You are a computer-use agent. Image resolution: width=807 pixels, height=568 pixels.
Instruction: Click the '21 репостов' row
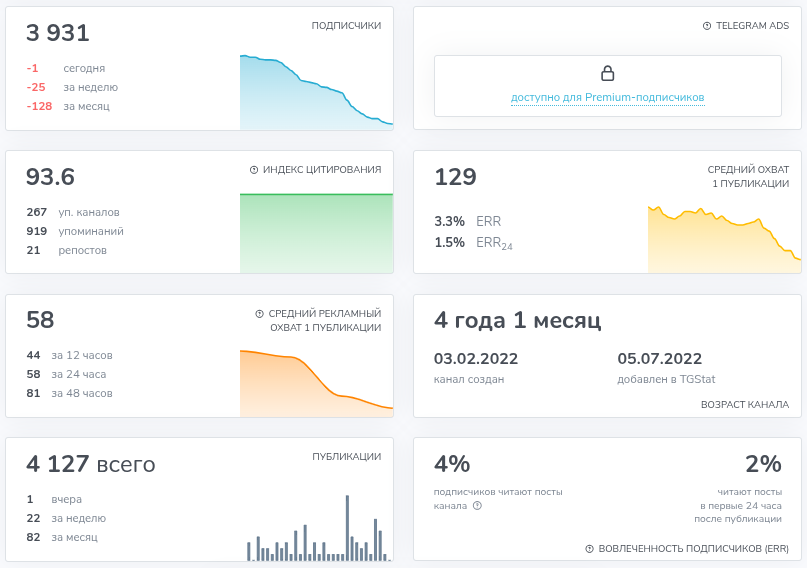click(66, 251)
